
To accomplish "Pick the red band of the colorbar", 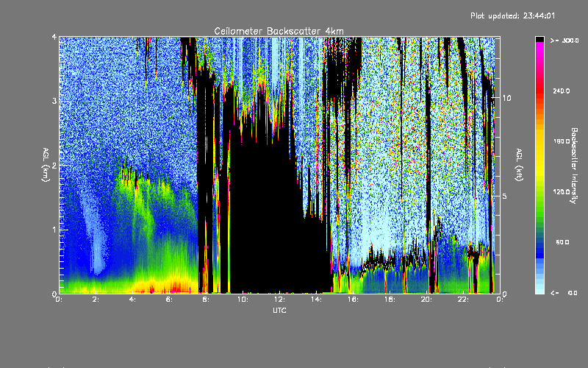I will (539, 92).
